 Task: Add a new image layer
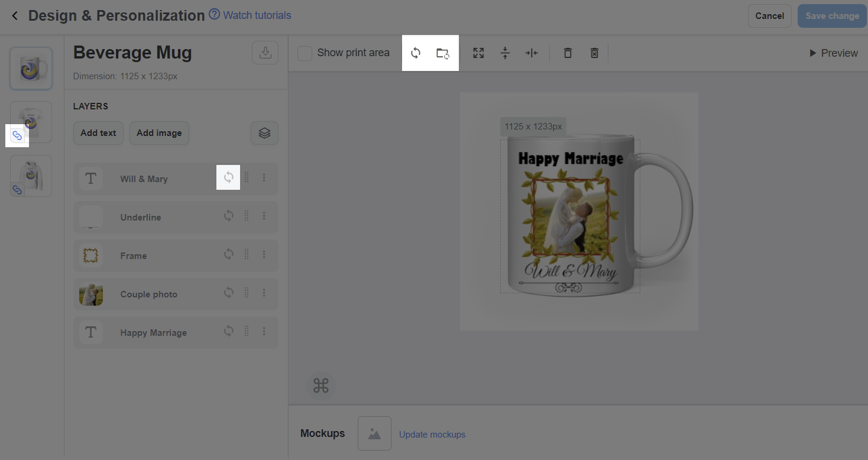coord(159,133)
